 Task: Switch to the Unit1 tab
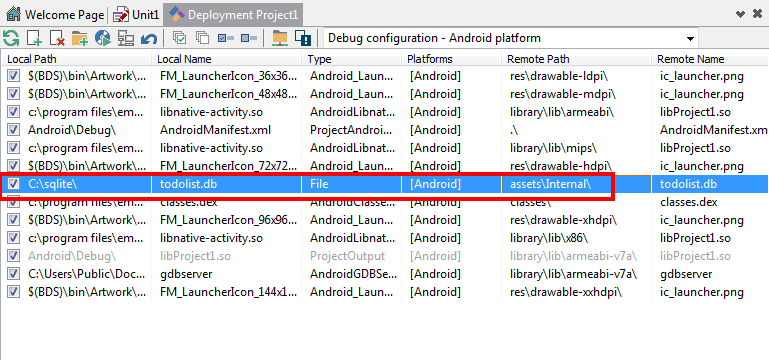pos(136,15)
